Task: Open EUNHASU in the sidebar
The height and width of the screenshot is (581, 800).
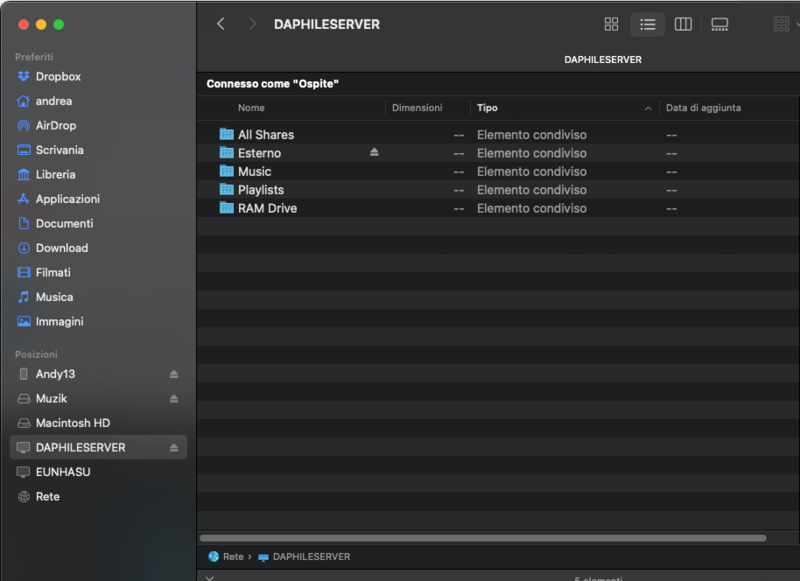Action: [62, 472]
